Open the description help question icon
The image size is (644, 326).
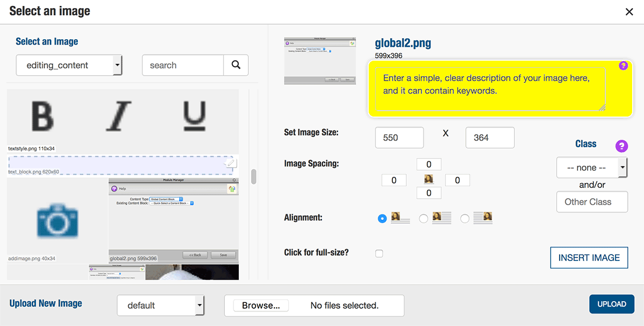[623, 66]
